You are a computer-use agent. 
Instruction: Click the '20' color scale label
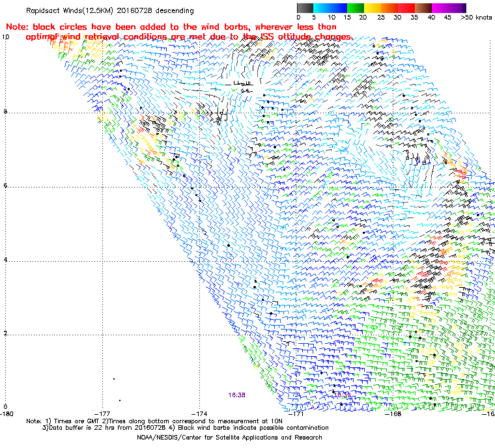363,18
